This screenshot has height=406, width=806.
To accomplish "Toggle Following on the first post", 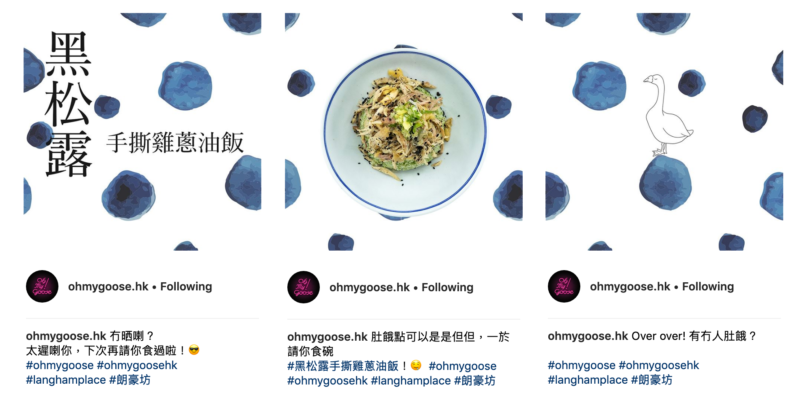I will coord(186,286).
